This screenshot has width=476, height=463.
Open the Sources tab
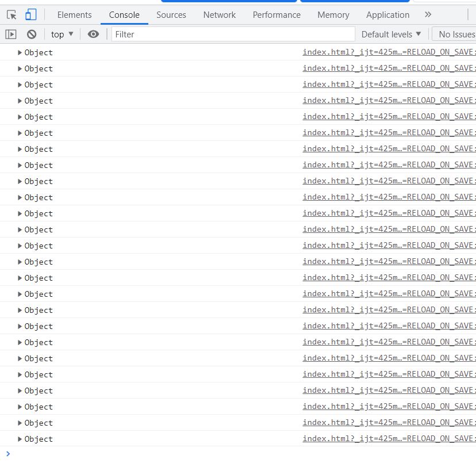point(171,15)
